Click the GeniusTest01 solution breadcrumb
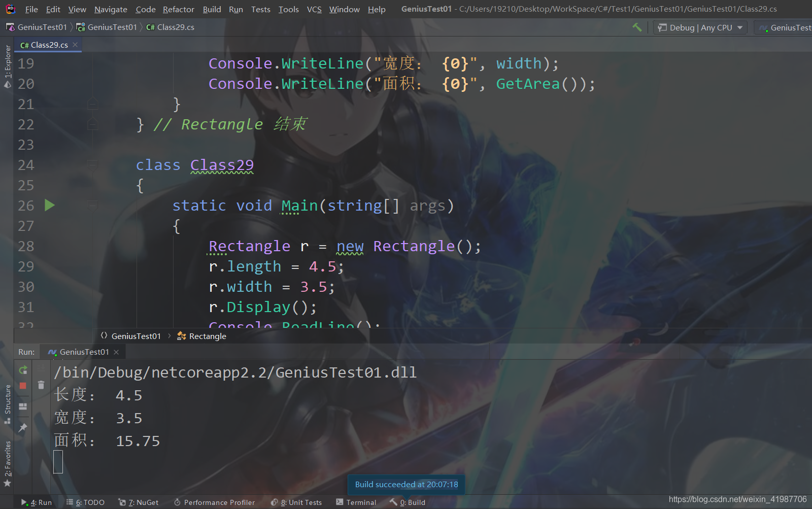This screenshot has width=812, height=509. 37,27
